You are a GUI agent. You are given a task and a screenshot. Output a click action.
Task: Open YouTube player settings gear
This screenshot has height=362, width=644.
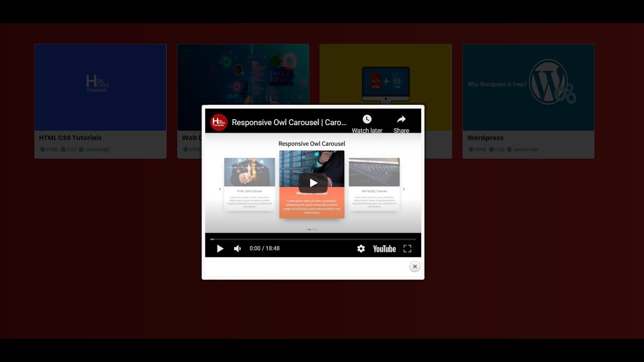point(361,248)
